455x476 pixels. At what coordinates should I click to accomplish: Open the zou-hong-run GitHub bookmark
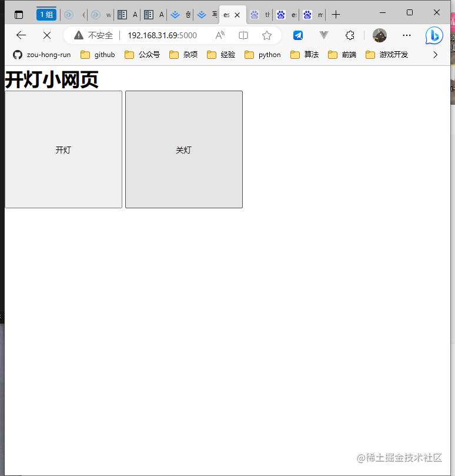click(42, 55)
